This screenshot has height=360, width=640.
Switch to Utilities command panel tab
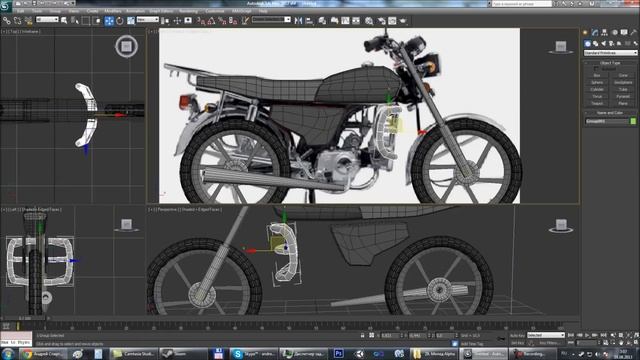coord(634,32)
